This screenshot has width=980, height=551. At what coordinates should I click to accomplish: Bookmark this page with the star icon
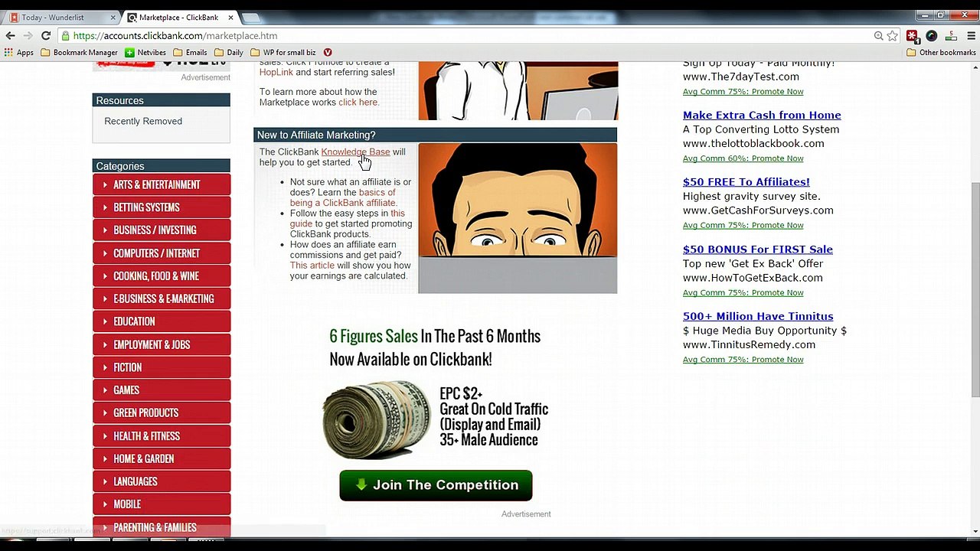[893, 36]
